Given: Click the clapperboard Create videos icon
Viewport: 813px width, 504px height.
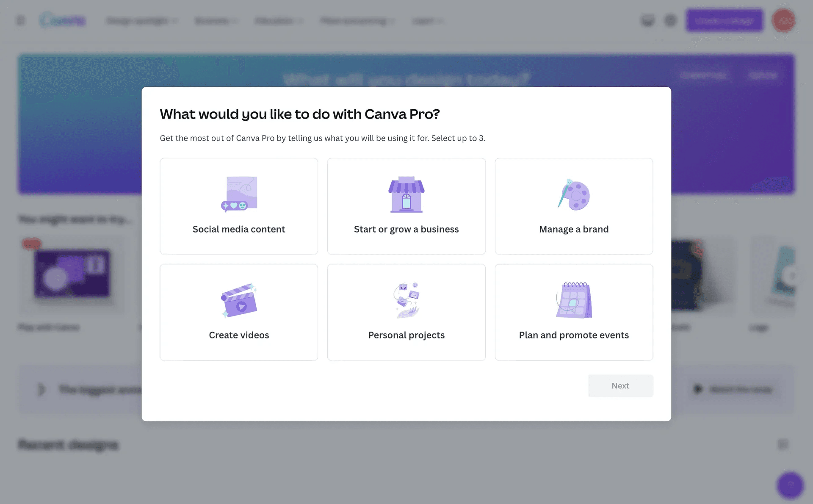Looking at the screenshot, I should (x=239, y=300).
